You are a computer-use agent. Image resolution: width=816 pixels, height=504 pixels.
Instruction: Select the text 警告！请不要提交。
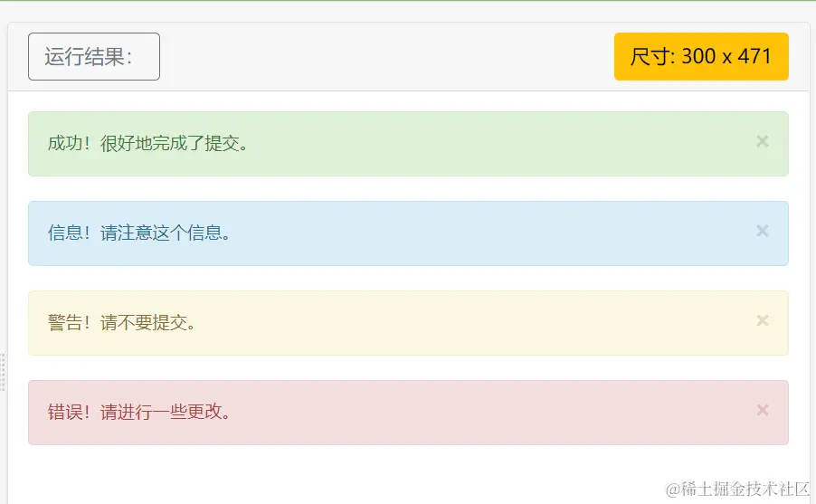[122, 322]
